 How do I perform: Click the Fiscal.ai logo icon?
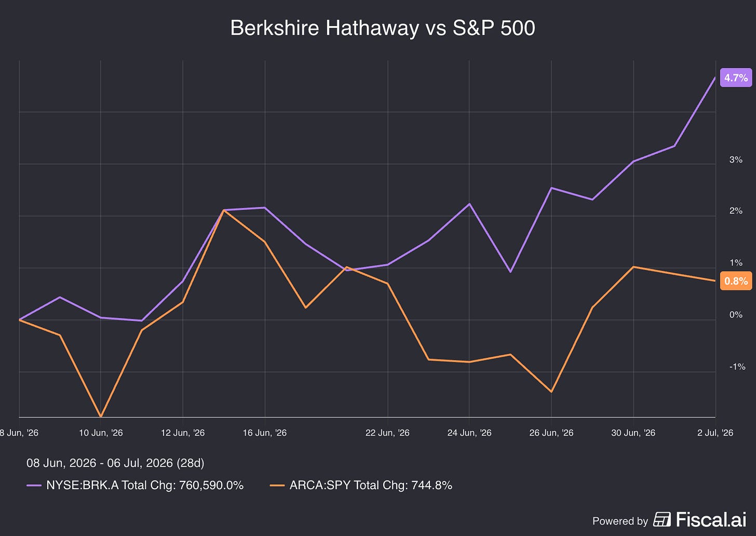(662, 519)
